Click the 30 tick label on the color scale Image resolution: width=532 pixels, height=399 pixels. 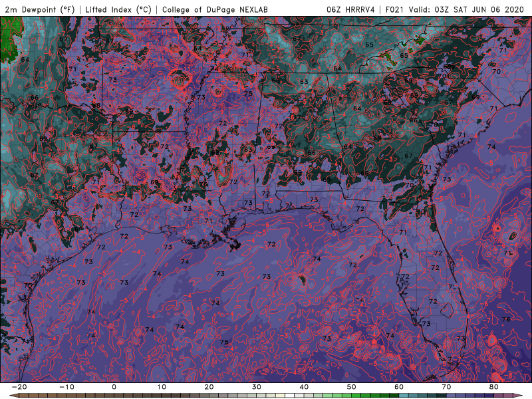click(257, 387)
